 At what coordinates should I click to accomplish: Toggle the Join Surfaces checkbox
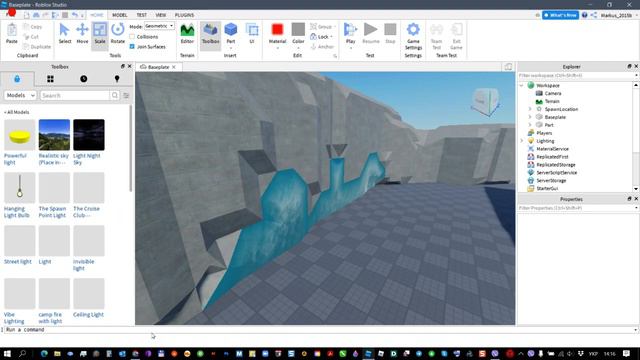[132, 47]
